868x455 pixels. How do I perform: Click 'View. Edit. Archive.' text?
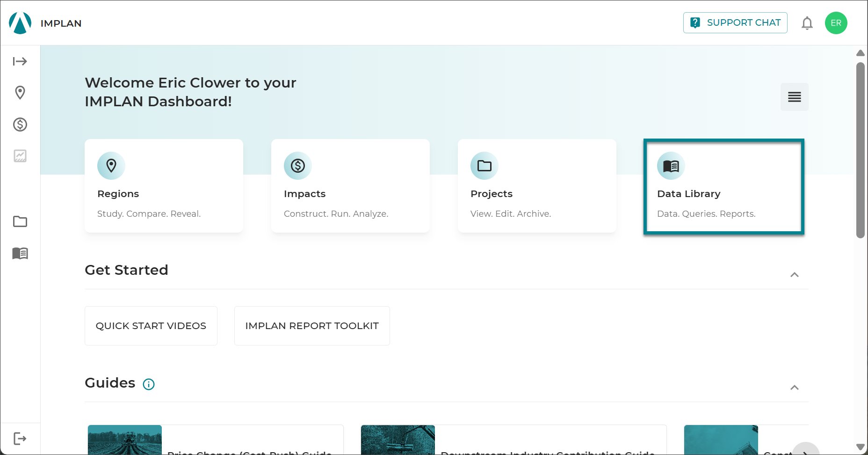(511, 214)
